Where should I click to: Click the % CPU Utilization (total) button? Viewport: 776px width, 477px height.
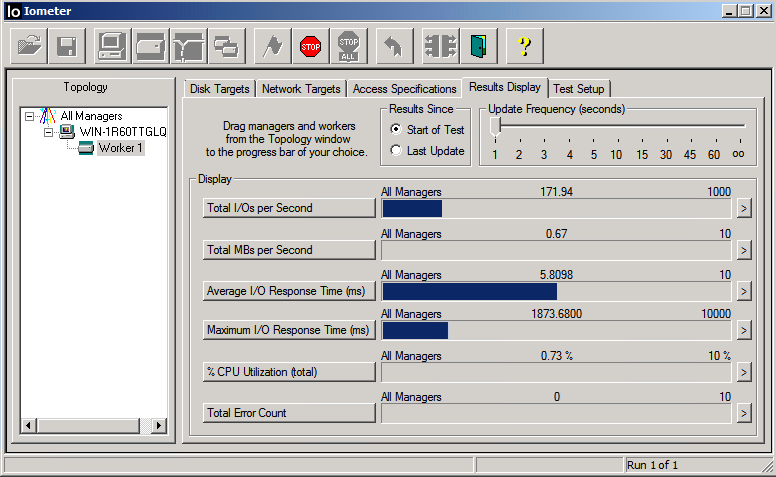click(x=289, y=372)
